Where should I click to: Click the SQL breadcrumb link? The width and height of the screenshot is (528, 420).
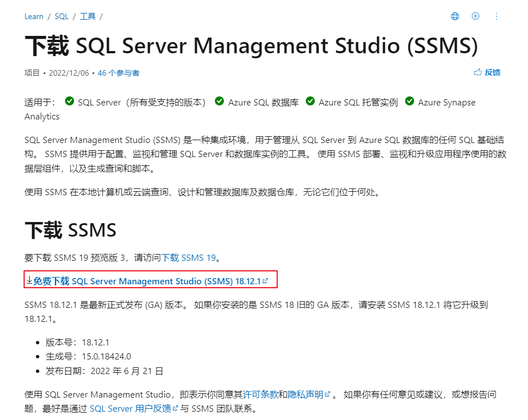pyautogui.click(x=61, y=16)
